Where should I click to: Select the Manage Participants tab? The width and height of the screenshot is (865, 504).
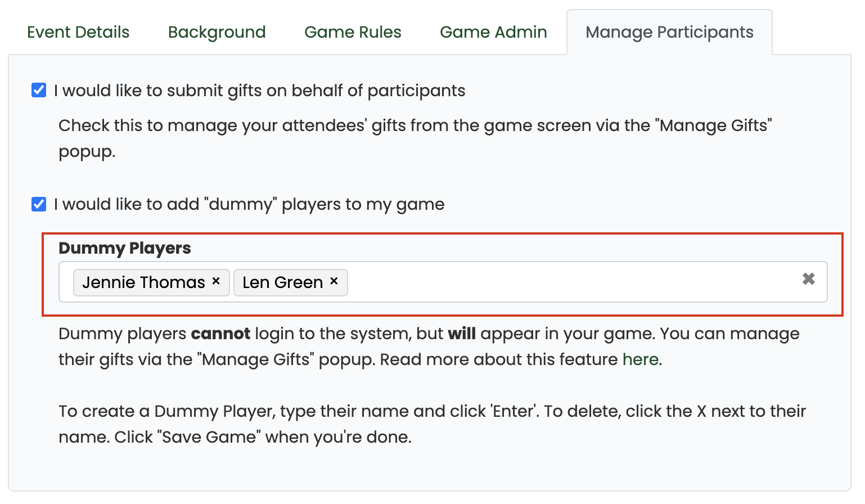coord(669,32)
